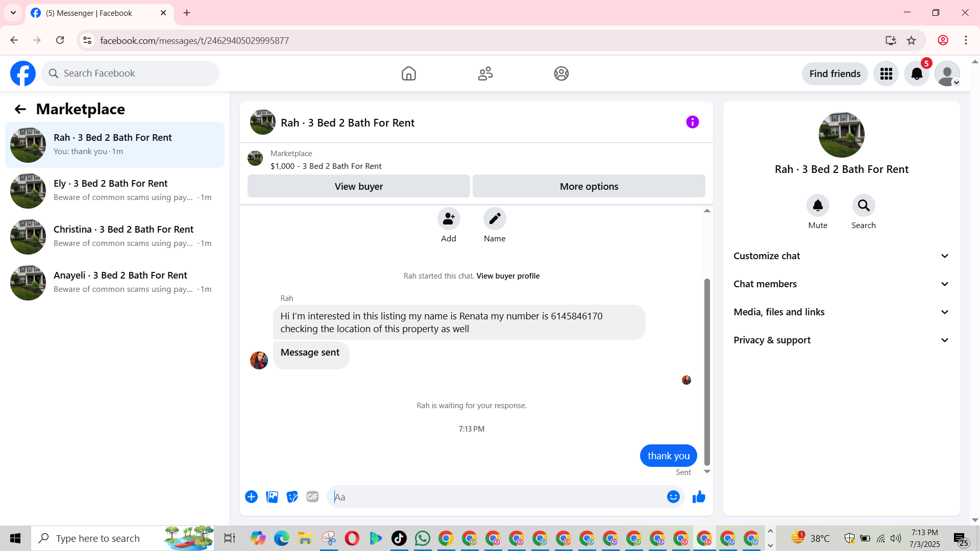Viewport: 980px width, 551px height.
Task: Attach a photo using image icon
Action: (272, 496)
